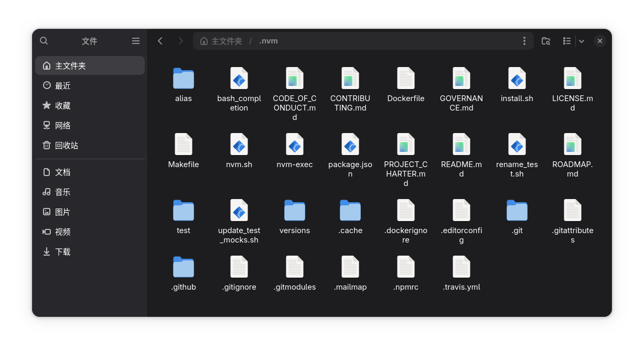Open 收藏 (Starred) in sidebar

tap(63, 106)
